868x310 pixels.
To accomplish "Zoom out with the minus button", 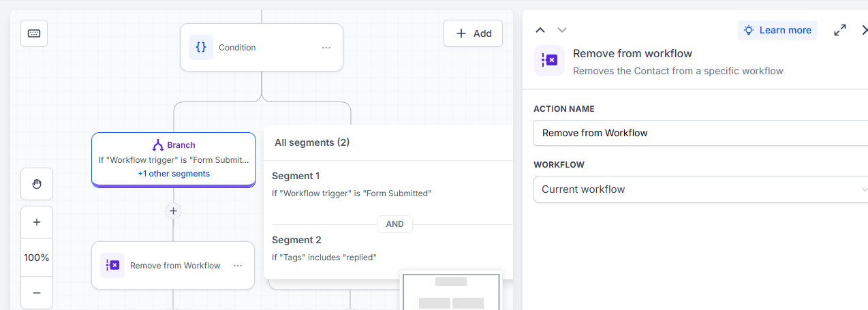I will tap(37, 292).
